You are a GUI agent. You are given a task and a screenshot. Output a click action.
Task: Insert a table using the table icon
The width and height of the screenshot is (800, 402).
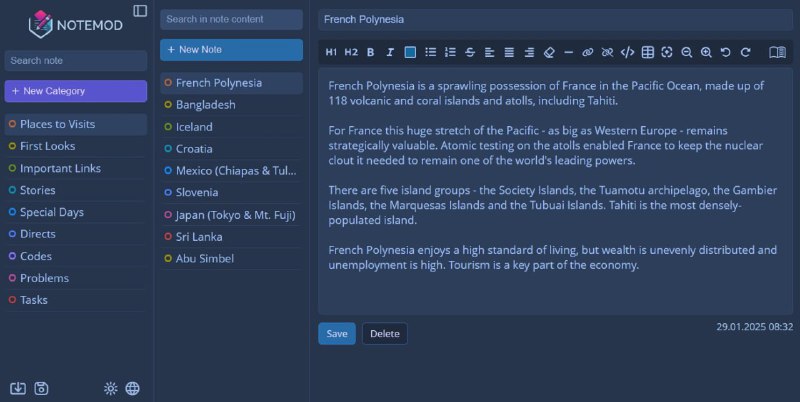click(x=648, y=52)
